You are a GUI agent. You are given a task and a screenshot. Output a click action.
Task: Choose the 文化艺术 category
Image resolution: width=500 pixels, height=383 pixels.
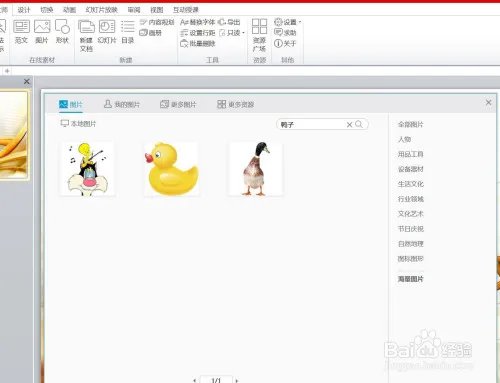[x=411, y=214]
